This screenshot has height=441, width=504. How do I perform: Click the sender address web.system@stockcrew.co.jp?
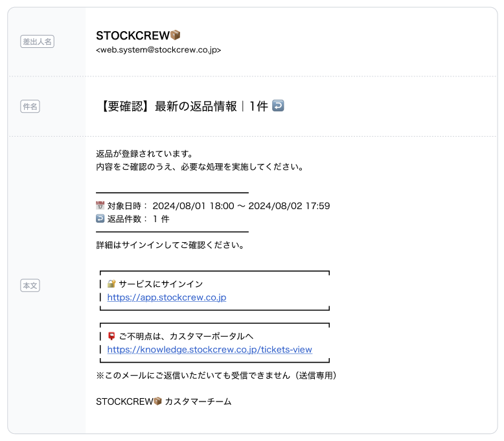click(x=158, y=49)
